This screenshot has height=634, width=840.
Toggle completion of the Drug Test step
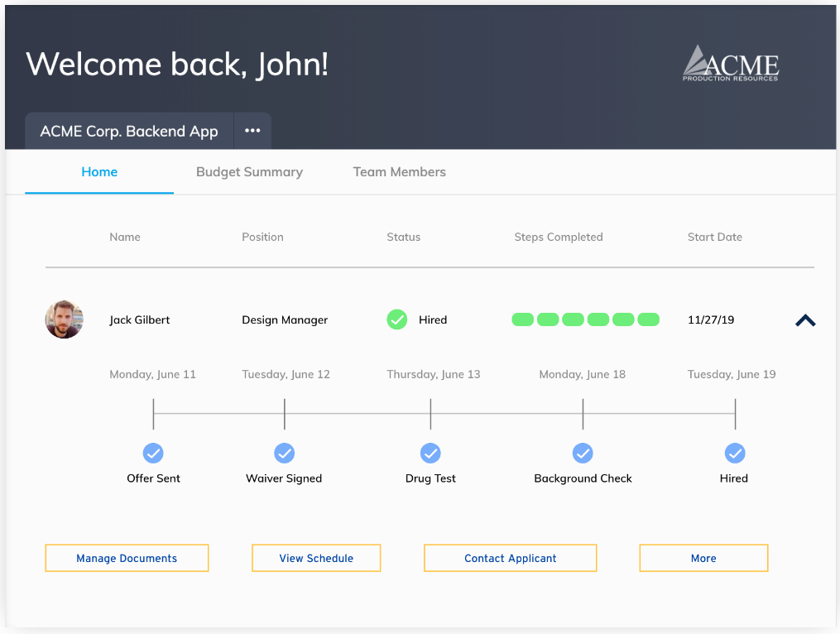430,454
